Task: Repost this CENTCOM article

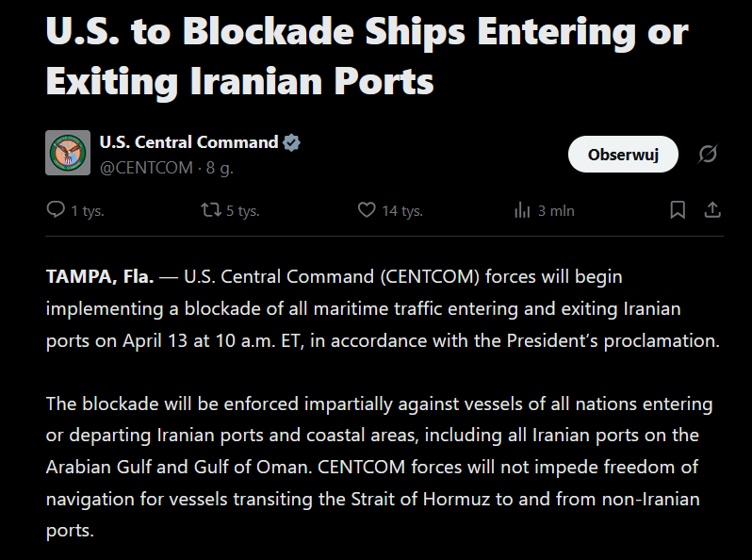Action: click(x=212, y=210)
